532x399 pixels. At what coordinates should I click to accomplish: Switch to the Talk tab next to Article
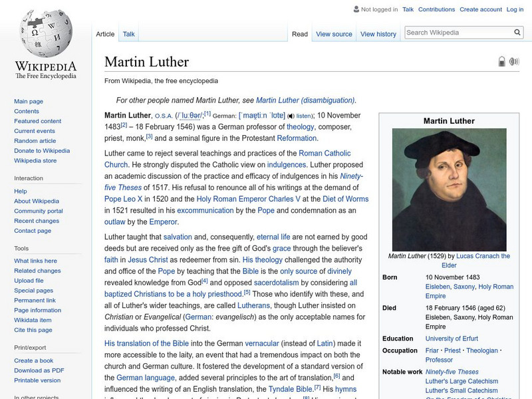[x=128, y=34]
